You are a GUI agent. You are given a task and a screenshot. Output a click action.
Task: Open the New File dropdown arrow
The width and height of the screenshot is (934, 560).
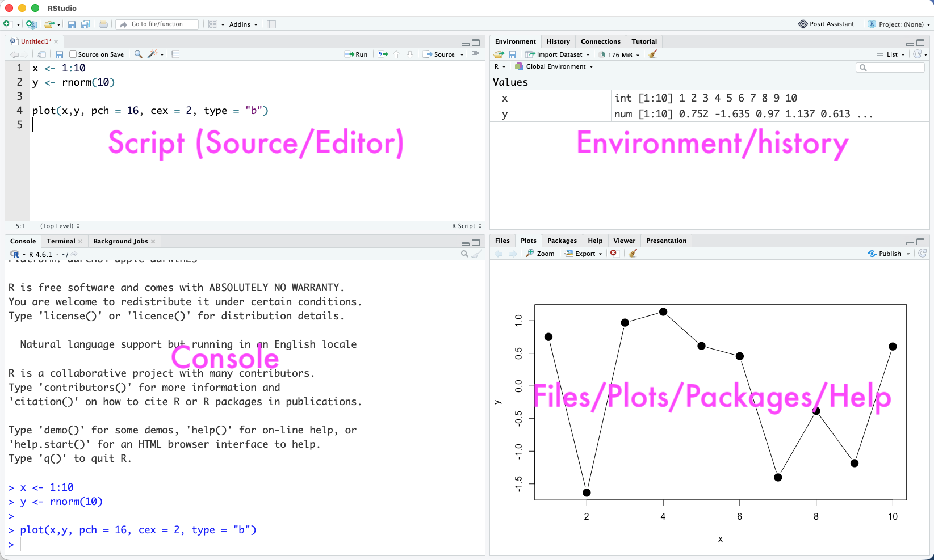pos(18,24)
